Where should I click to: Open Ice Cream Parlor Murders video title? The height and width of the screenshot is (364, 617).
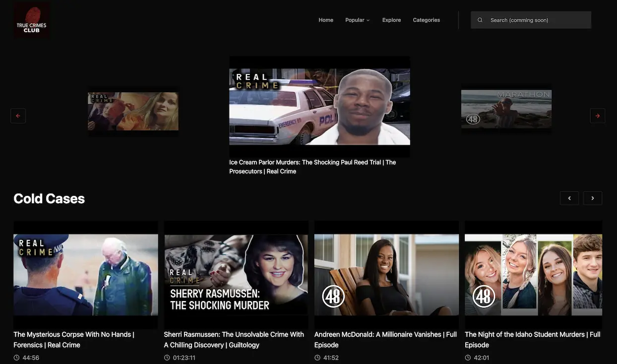pyautogui.click(x=312, y=167)
